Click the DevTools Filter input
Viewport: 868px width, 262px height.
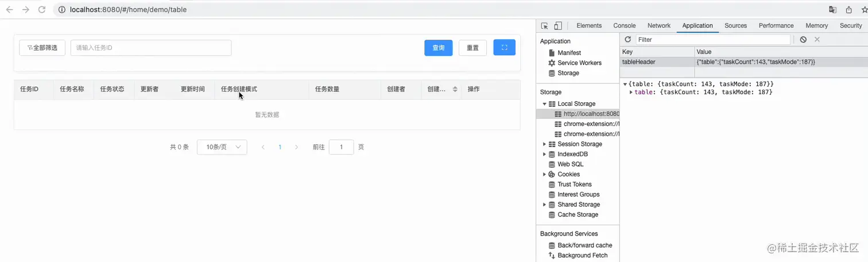[713, 40]
